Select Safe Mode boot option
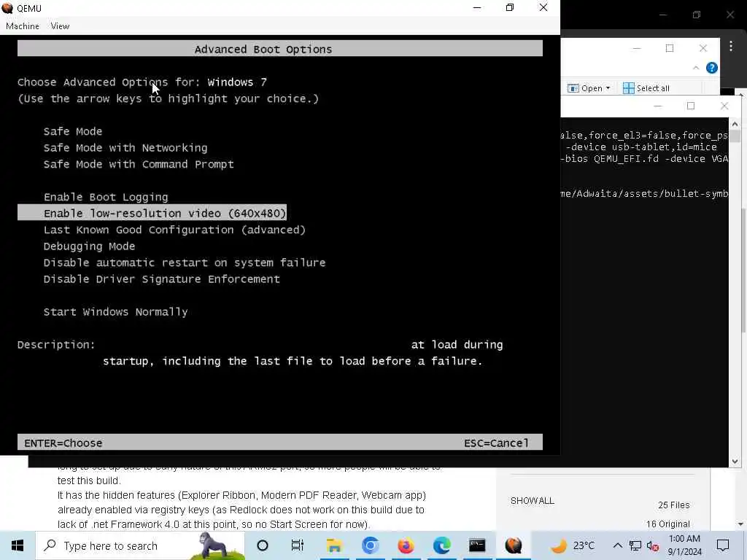This screenshot has height=560, width=747. [73, 131]
